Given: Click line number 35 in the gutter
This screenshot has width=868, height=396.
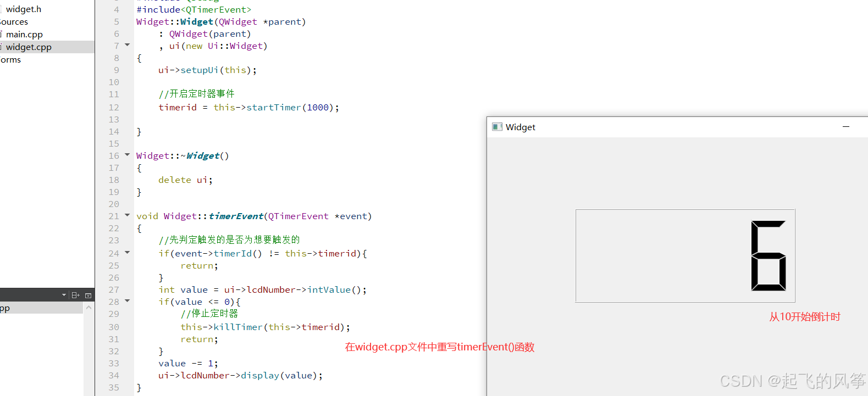Looking at the screenshot, I should pyautogui.click(x=114, y=387).
